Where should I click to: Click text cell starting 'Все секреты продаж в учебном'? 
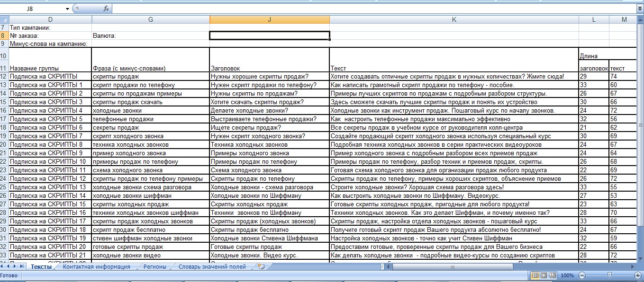tap(454, 127)
